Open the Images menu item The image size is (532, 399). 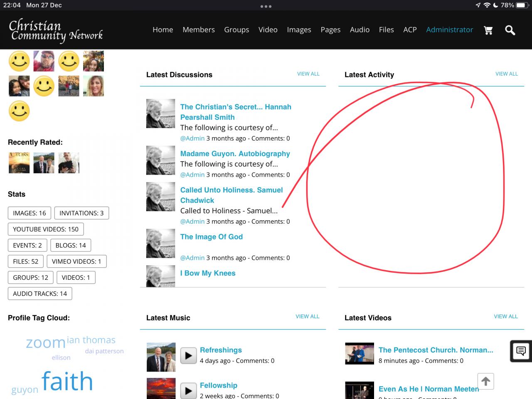click(x=299, y=30)
